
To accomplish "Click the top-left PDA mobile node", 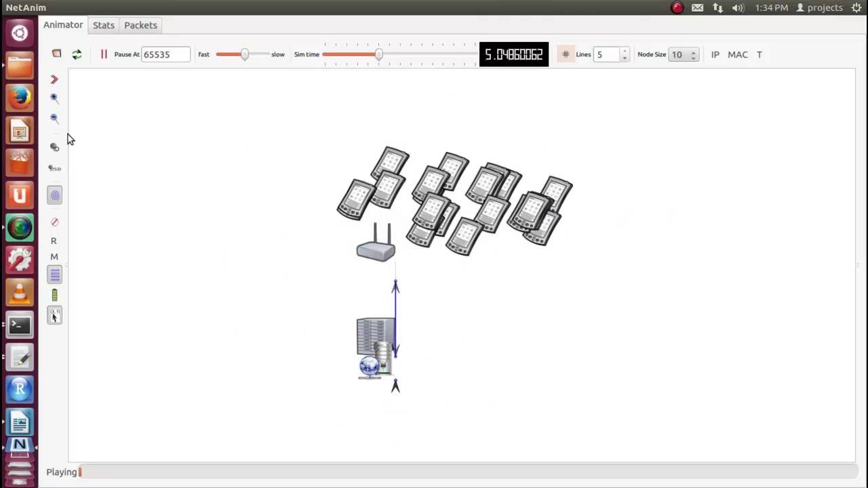I will tap(390, 164).
